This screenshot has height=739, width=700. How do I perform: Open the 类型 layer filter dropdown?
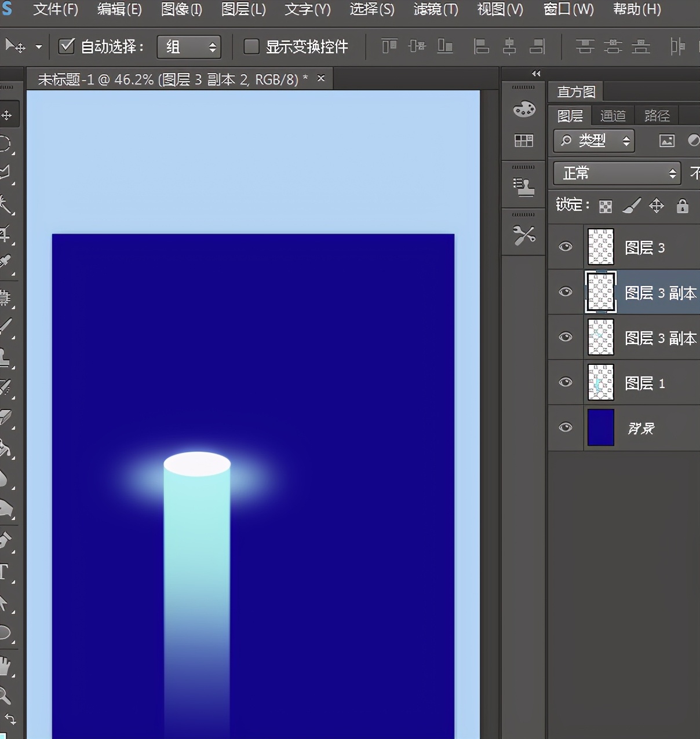(594, 141)
